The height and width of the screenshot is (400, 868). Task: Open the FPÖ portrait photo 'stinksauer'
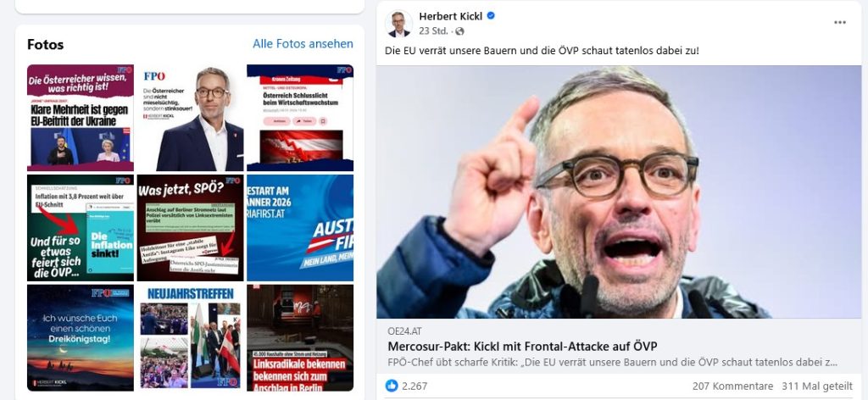tap(190, 118)
